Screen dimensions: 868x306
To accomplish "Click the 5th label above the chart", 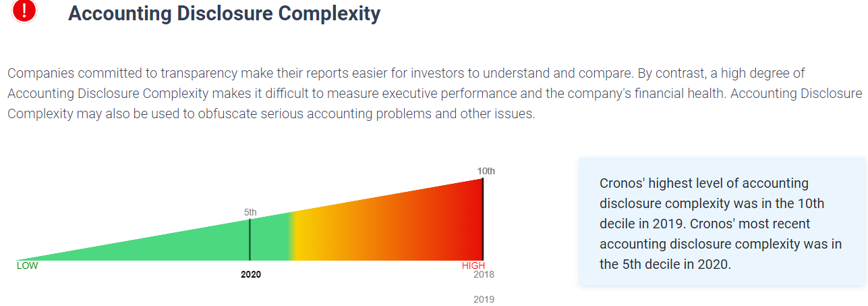I will coord(250,212).
